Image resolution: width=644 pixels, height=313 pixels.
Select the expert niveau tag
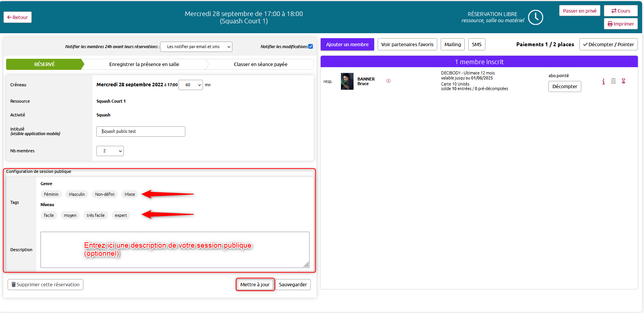pyautogui.click(x=121, y=215)
